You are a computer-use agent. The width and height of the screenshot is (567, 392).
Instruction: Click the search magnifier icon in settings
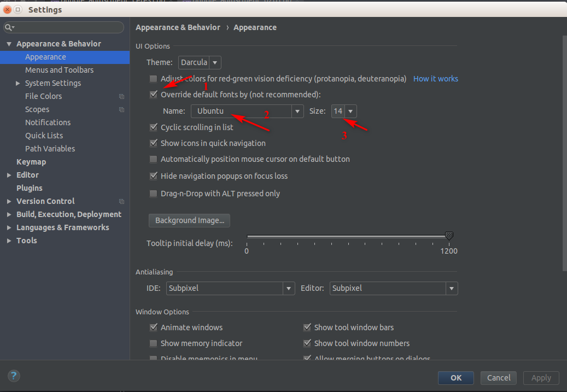click(9, 27)
